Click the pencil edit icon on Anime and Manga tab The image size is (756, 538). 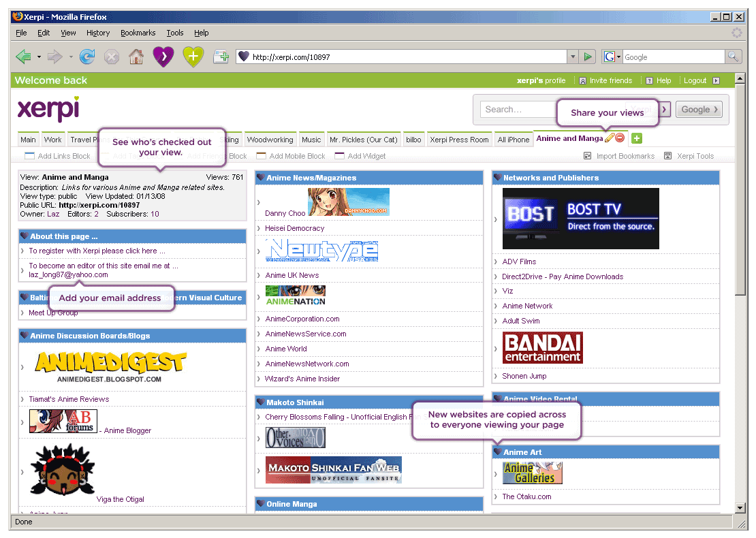(x=610, y=138)
